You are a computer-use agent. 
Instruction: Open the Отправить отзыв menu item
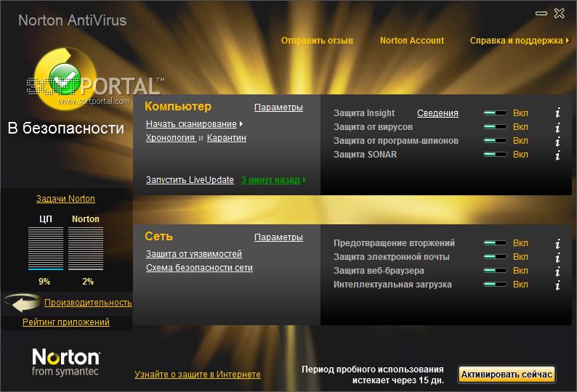tap(317, 41)
